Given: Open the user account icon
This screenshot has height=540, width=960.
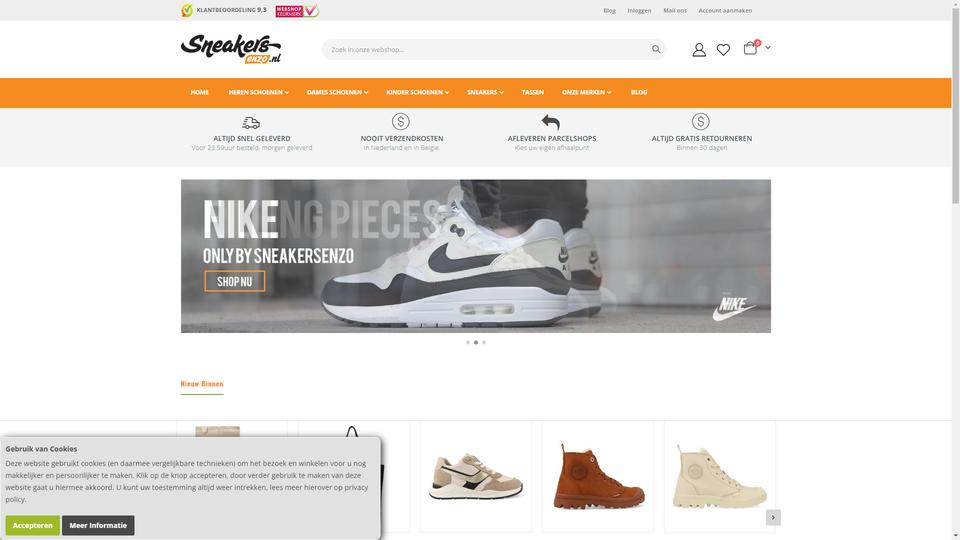Looking at the screenshot, I should (699, 50).
